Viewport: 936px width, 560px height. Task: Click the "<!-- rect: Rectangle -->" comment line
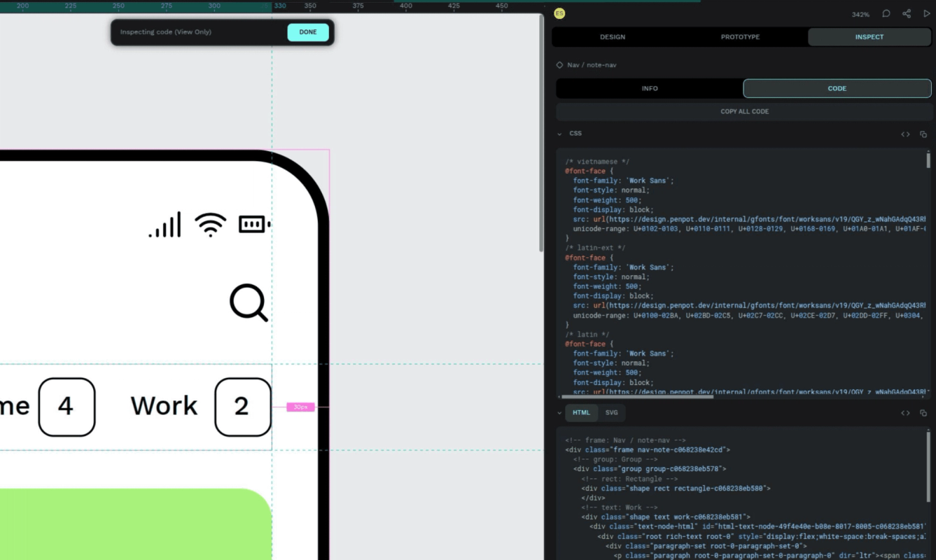pyautogui.click(x=629, y=479)
